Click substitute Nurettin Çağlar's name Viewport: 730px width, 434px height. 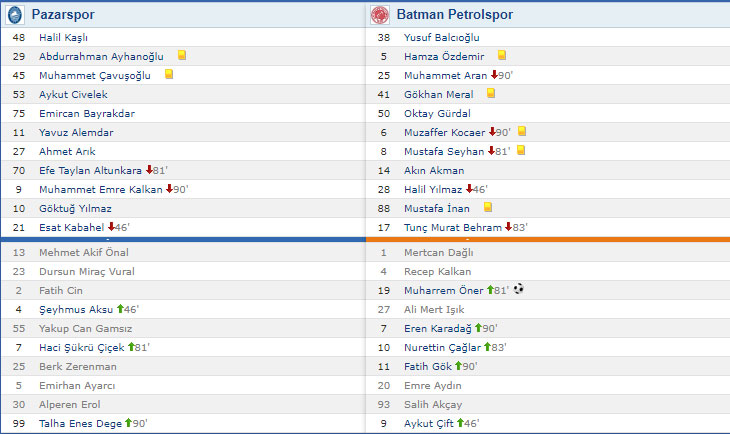[441, 348]
